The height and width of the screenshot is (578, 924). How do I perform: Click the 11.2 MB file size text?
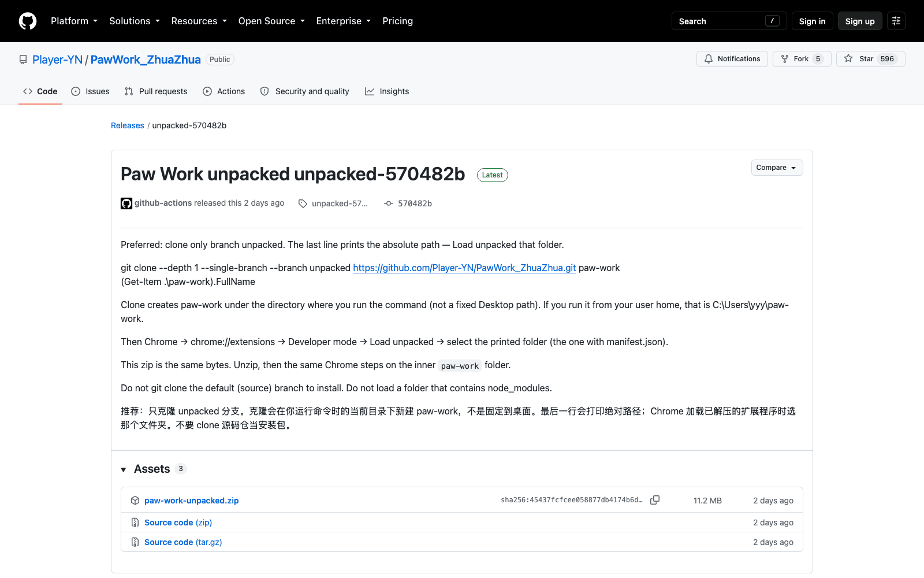[707, 501]
